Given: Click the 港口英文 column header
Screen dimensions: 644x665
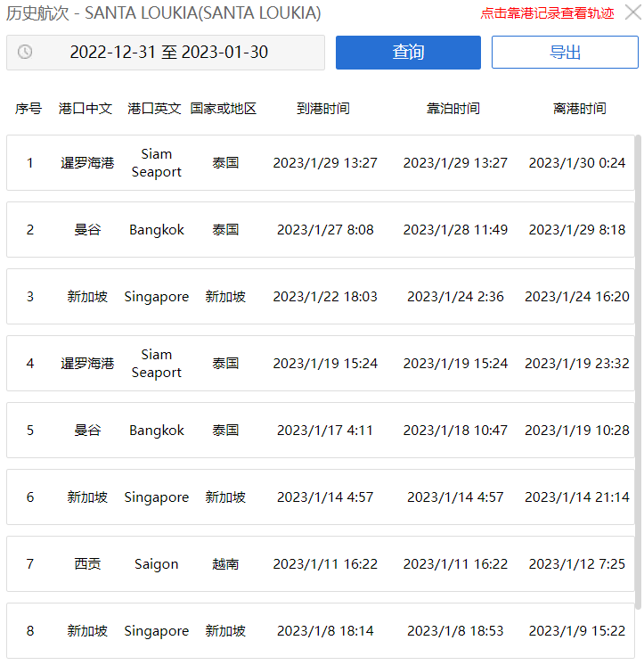Looking at the screenshot, I should [x=155, y=109].
